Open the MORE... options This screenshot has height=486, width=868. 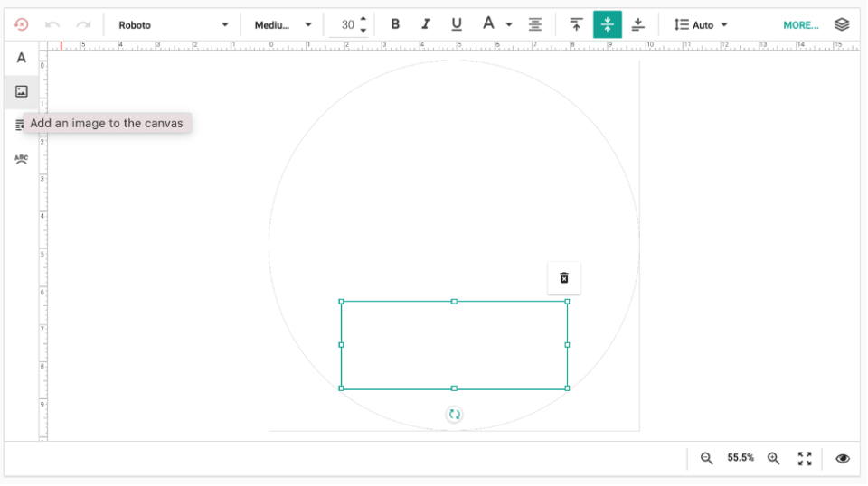coord(800,25)
